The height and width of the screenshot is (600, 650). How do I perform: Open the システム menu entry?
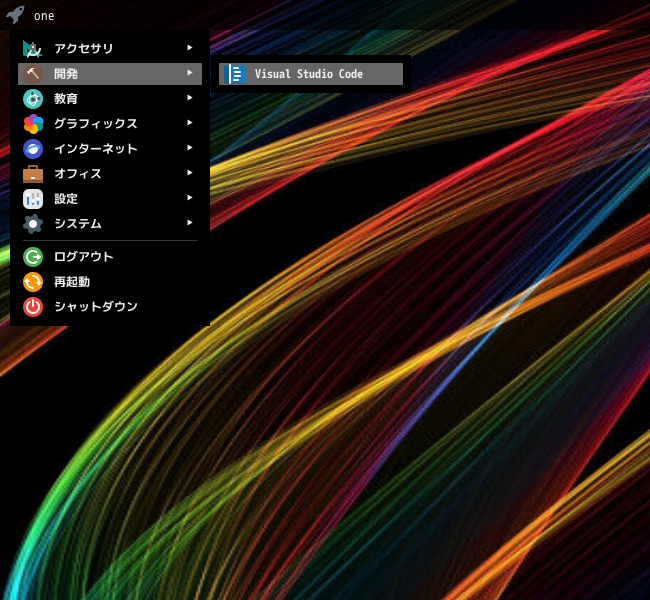[110, 223]
